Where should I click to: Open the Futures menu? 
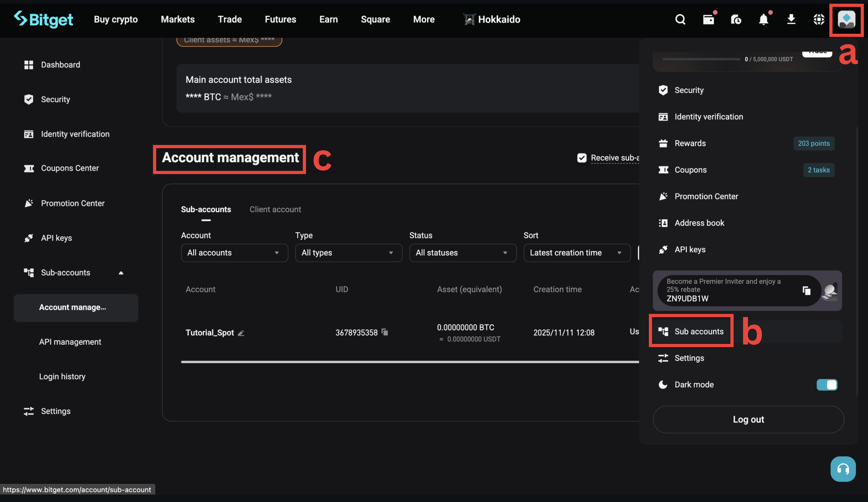pos(280,19)
